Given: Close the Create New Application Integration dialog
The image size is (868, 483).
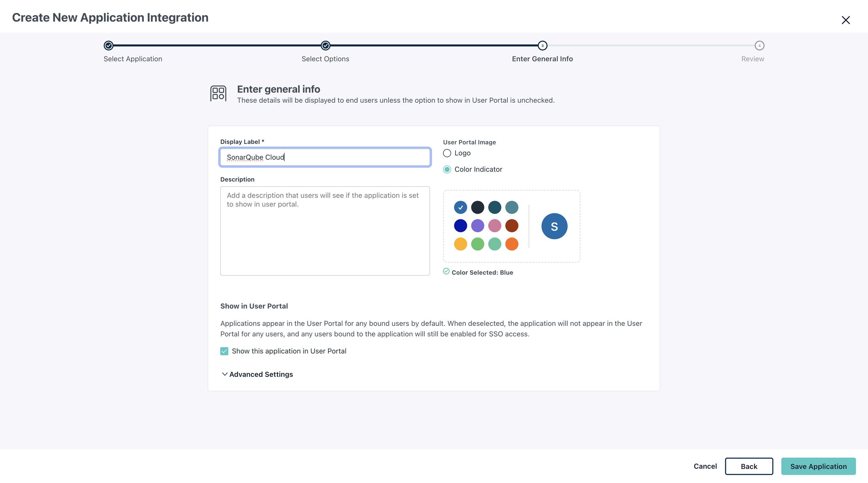Looking at the screenshot, I should 845,20.
